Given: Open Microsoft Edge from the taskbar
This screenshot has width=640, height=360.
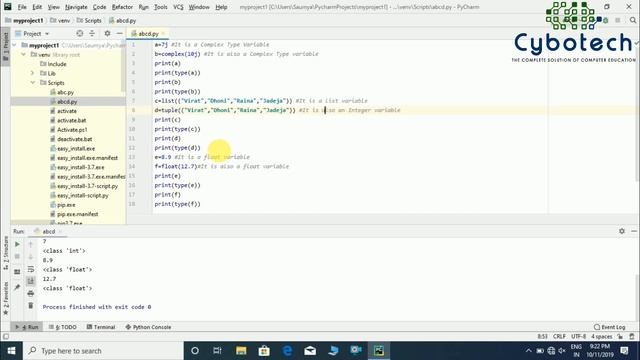Looking at the screenshot, I should coord(287,351).
